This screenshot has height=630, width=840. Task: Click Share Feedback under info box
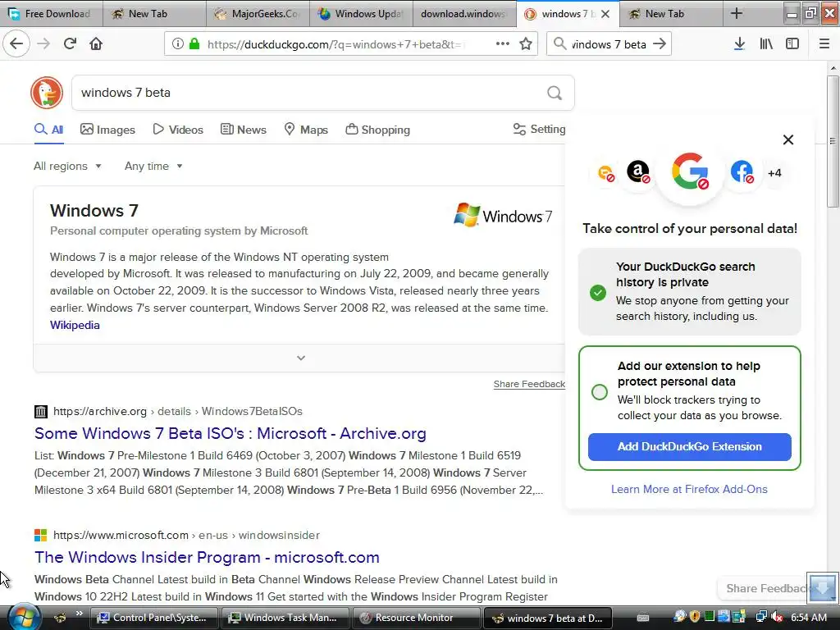[529, 384]
